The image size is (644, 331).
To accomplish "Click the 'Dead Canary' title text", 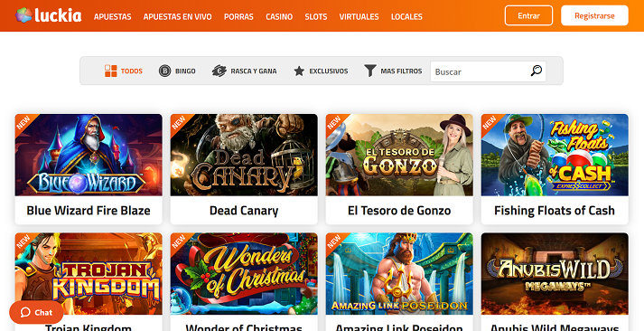I will click(244, 211).
